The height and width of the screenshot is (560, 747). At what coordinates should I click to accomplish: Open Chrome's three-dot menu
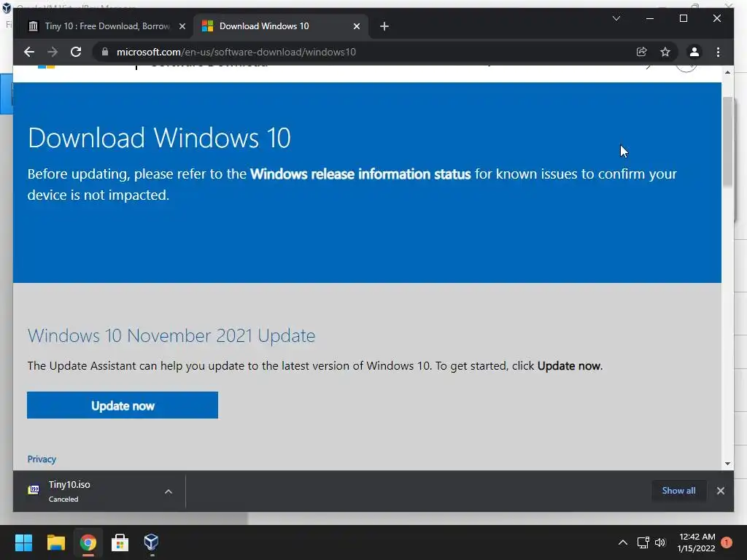(x=718, y=52)
